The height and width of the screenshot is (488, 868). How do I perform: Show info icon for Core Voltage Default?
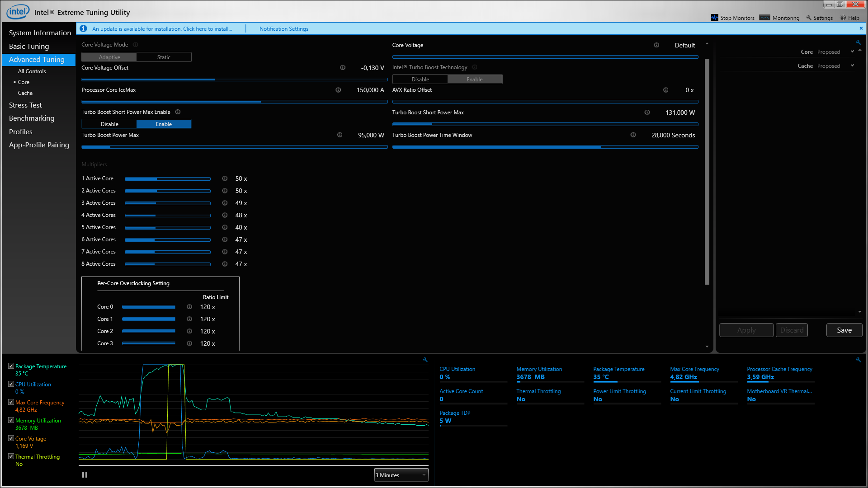pyautogui.click(x=656, y=45)
